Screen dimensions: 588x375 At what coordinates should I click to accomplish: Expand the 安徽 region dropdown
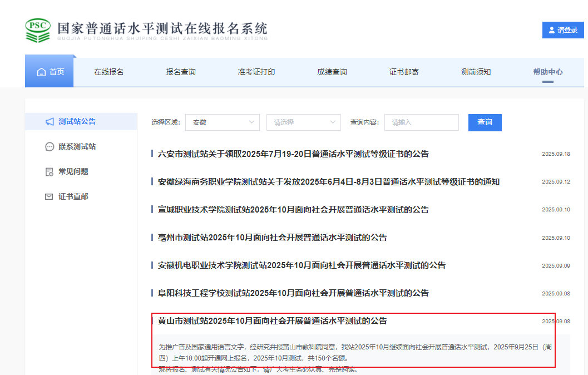click(222, 122)
